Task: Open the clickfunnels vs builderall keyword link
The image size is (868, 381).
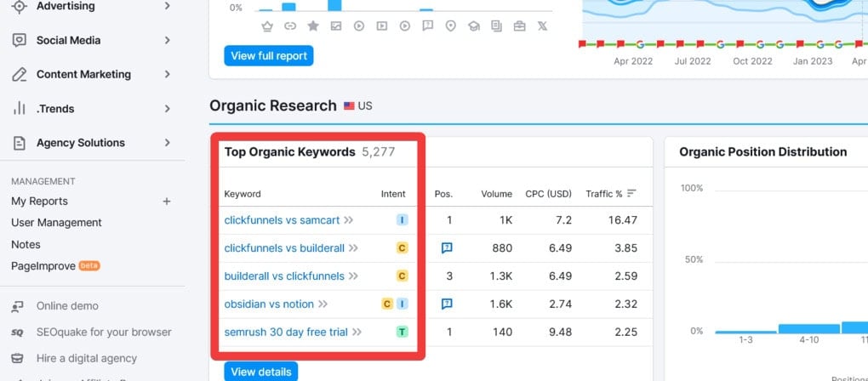Action: pyautogui.click(x=284, y=248)
